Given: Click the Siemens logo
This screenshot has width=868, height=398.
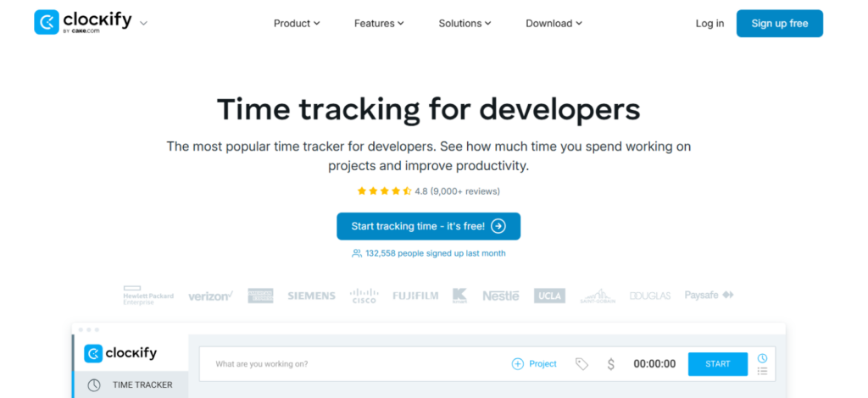Looking at the screenshot, I should point(311,296).
